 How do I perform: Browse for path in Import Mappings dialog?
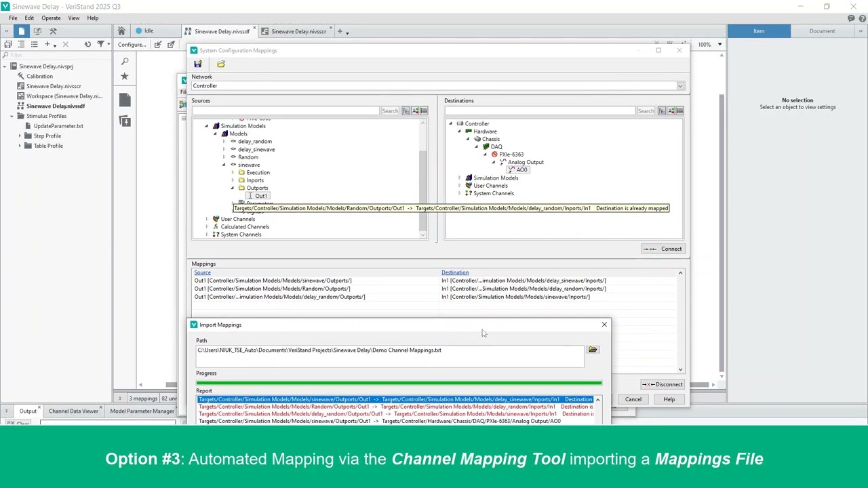[593, 350]
